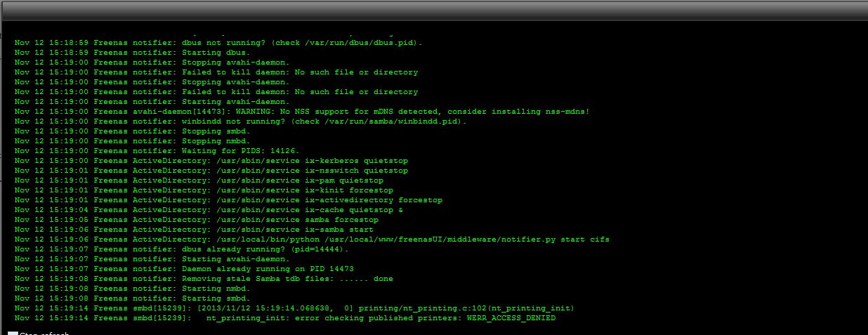Click the 'Stopping nmbd.' log entry

pos(133,141)
